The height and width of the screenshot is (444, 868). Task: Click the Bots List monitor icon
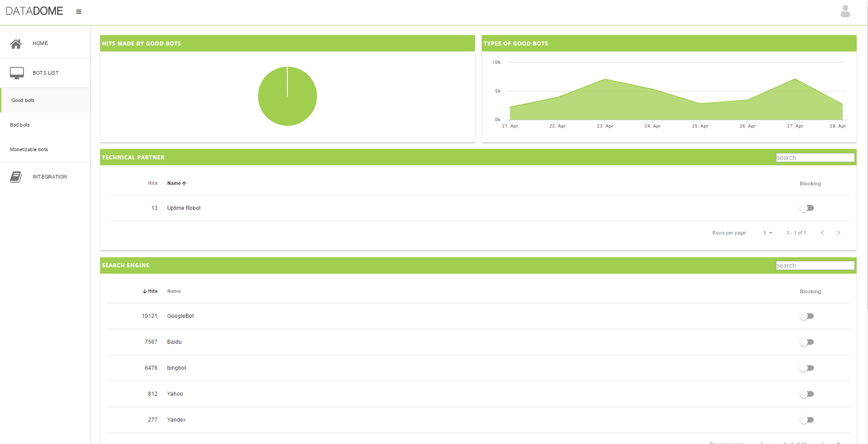tap(17, 73)
